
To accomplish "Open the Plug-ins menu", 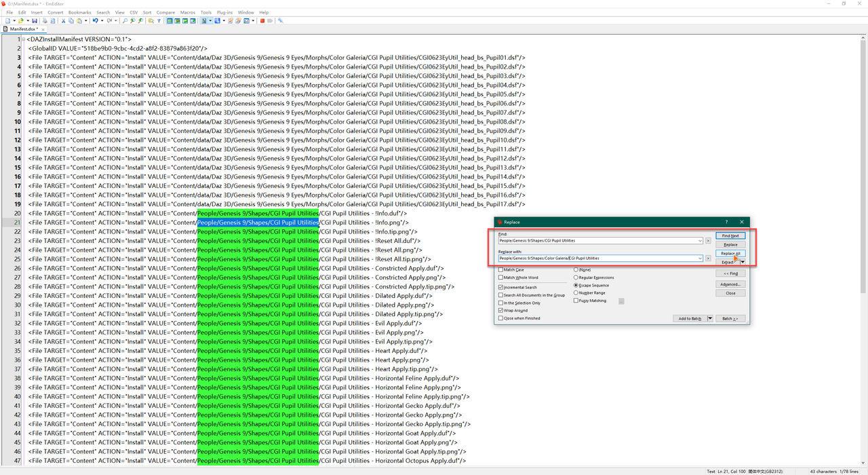I will [x=224, y=12].
